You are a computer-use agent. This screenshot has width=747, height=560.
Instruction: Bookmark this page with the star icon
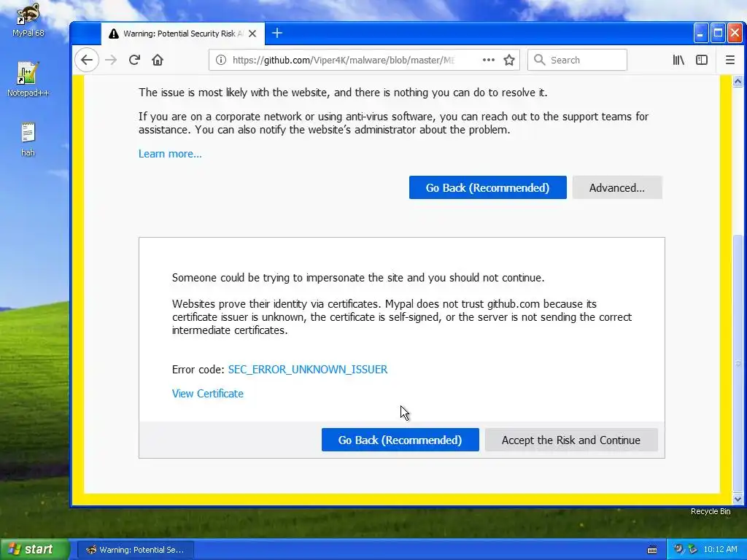[x=509, y=60]
